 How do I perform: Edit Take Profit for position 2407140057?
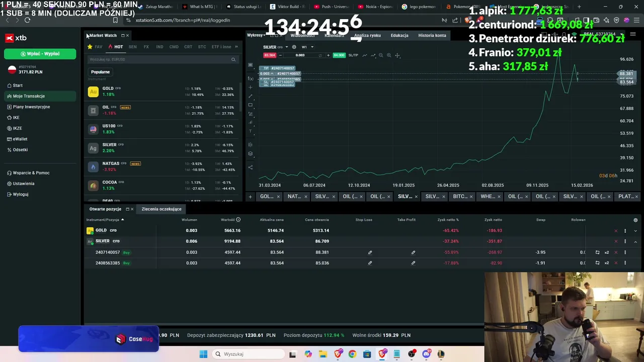click(413, 252)
